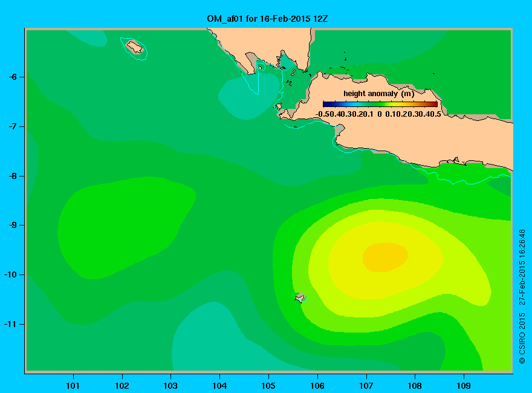Screen dimensions: 532x393
Task: Click the longitude label 105
Action: (268, 386)
